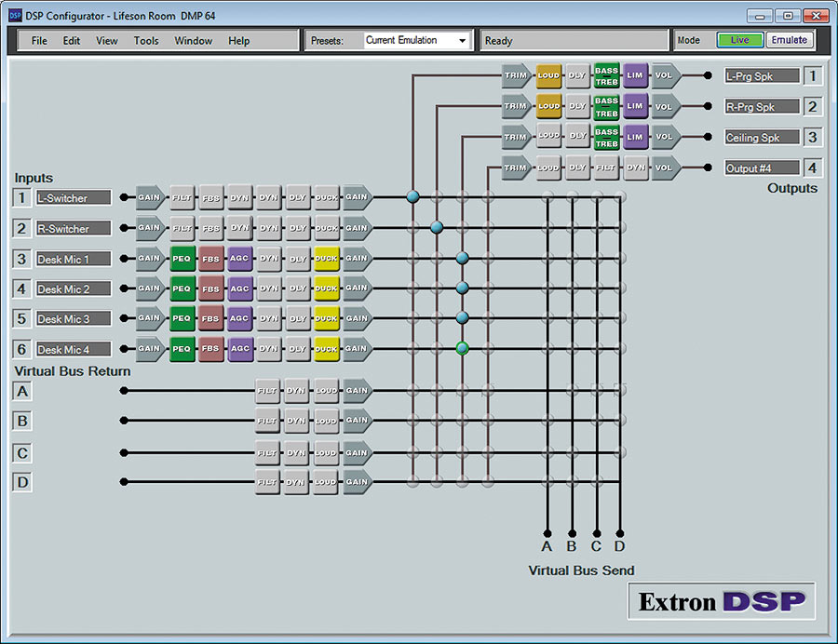Toggle the R-Switcher to output 2 mix point
The width and height of the screenshot is (838, 644).
(x=437, y=227)
